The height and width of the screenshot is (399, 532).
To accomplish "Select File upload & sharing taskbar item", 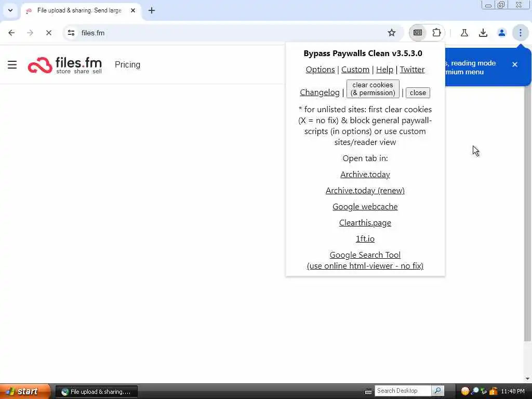I will [96, 392].
